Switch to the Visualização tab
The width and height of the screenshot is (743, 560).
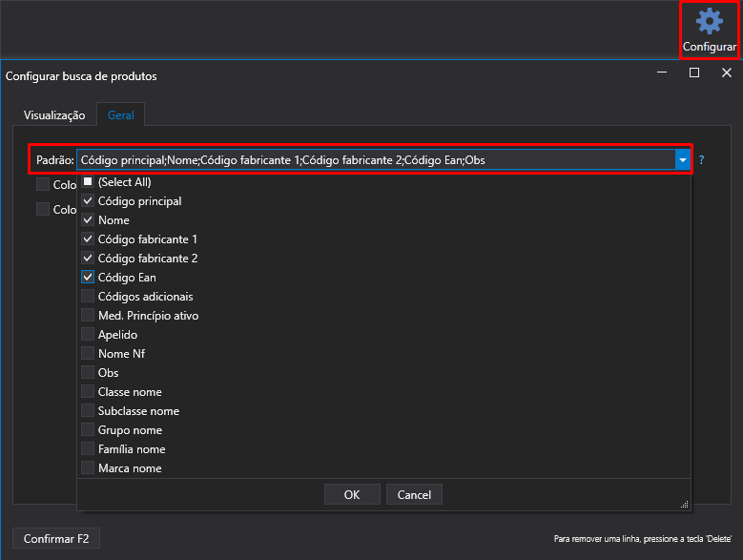tap(54, 115)
